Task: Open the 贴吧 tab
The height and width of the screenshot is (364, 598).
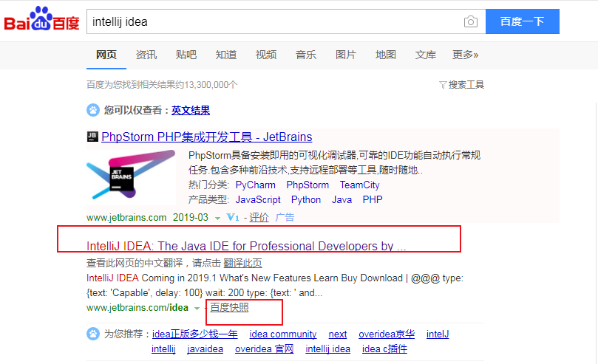Action: click(186, 55)
